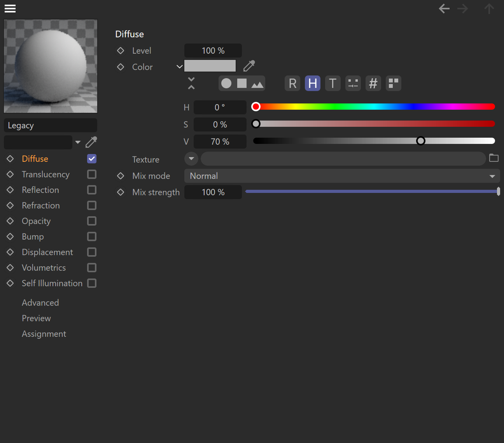This screenshot has width=504, height=443.
Task: Click the hue slider rainbow bar
Action: pyautogui.click(x=374, y=107)
